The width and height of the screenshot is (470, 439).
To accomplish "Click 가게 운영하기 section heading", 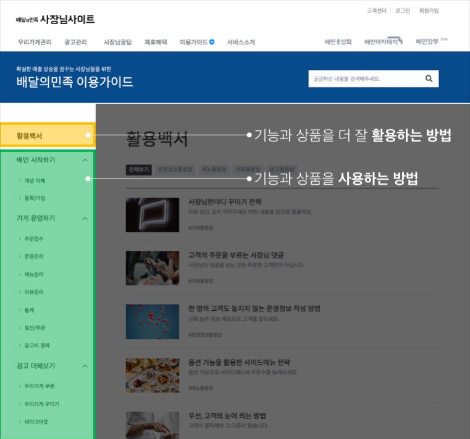I will [36, 218].
